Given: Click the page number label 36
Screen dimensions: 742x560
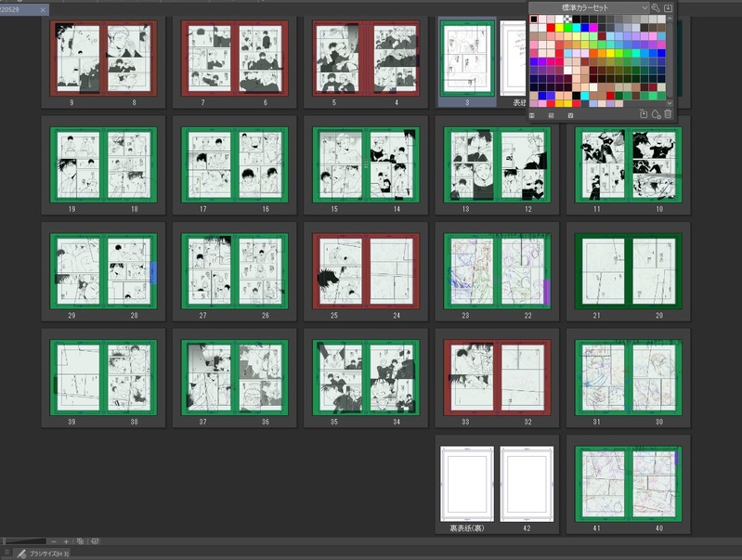Looking at the screenshot, I should 266,422.
